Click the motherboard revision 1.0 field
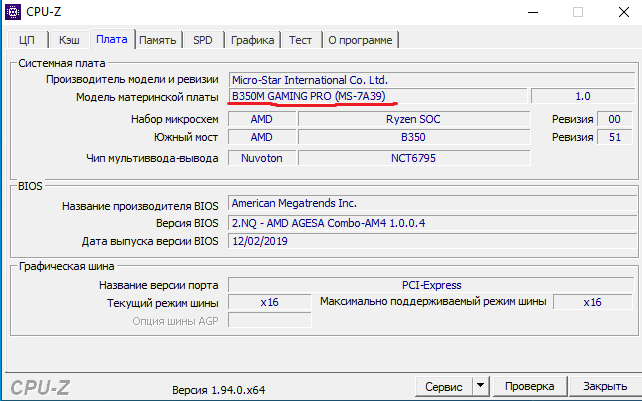This screenshot has width=642, height=401. (583, 96)
